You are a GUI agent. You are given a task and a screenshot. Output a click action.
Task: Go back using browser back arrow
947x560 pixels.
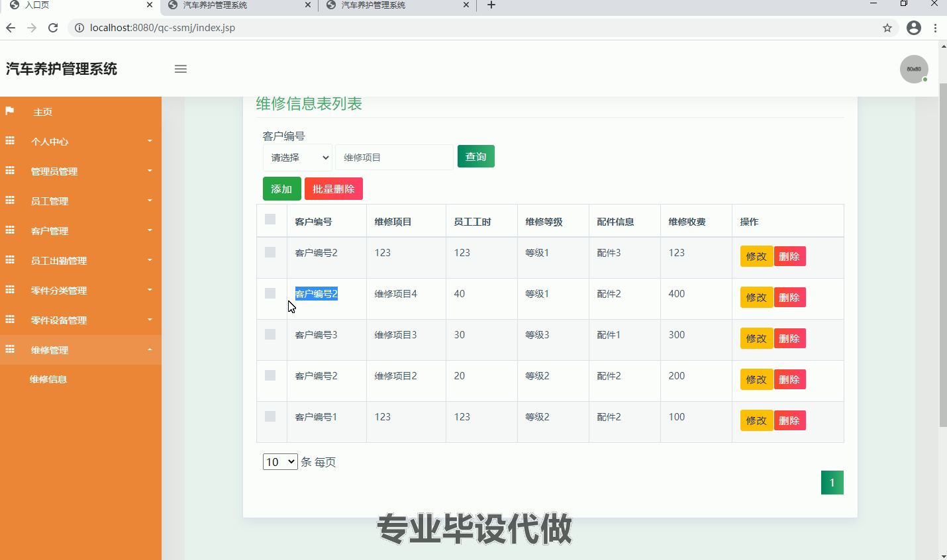pyautogui.click(x=10, y=28)
